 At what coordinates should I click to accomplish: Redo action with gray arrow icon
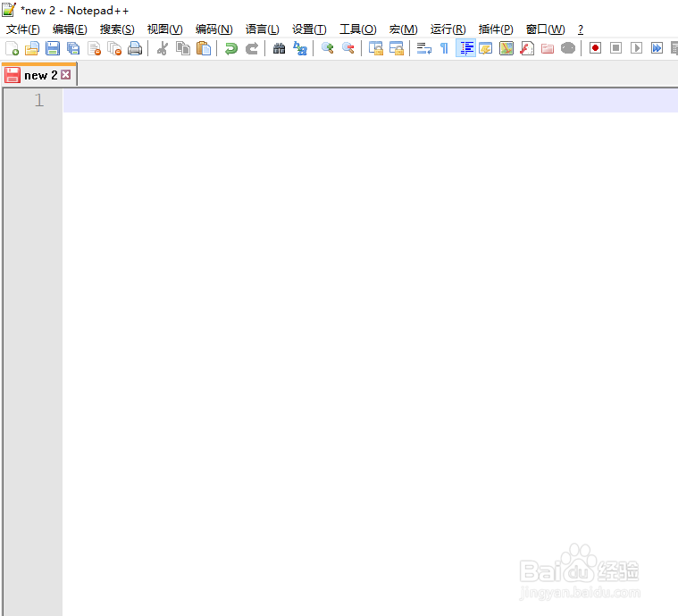(x=252, y=48)
